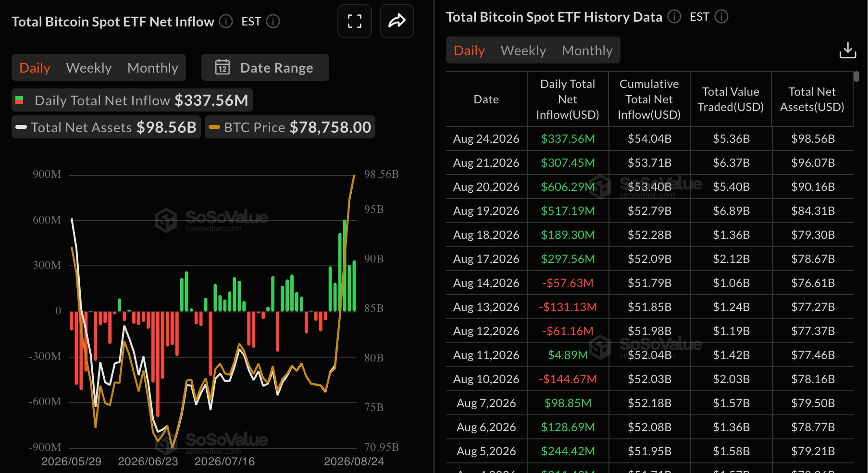The width and height of the screenshot is (868, 473).
Task: Open info icon beside Net Inflow title
Action: [226, 22]
